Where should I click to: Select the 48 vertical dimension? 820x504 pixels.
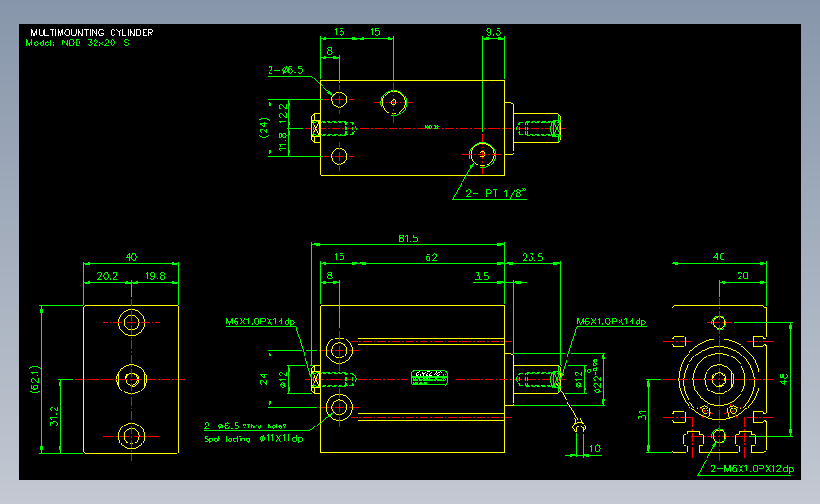[x=783, y=379]
